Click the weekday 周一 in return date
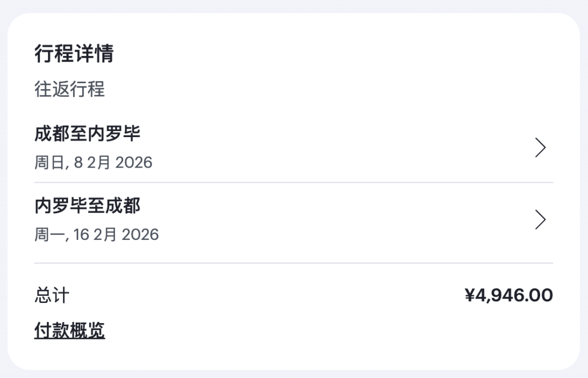 (x=50, y=234)
